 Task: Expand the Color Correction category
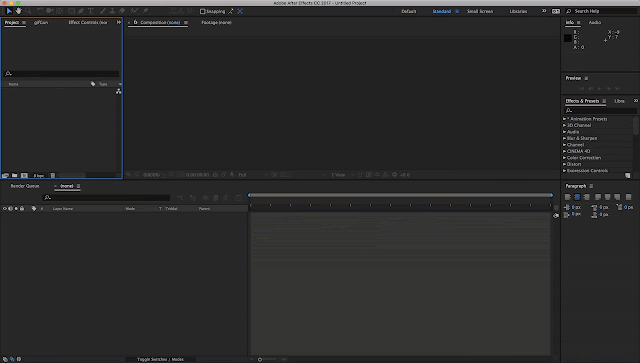click(x=564, y=158)
